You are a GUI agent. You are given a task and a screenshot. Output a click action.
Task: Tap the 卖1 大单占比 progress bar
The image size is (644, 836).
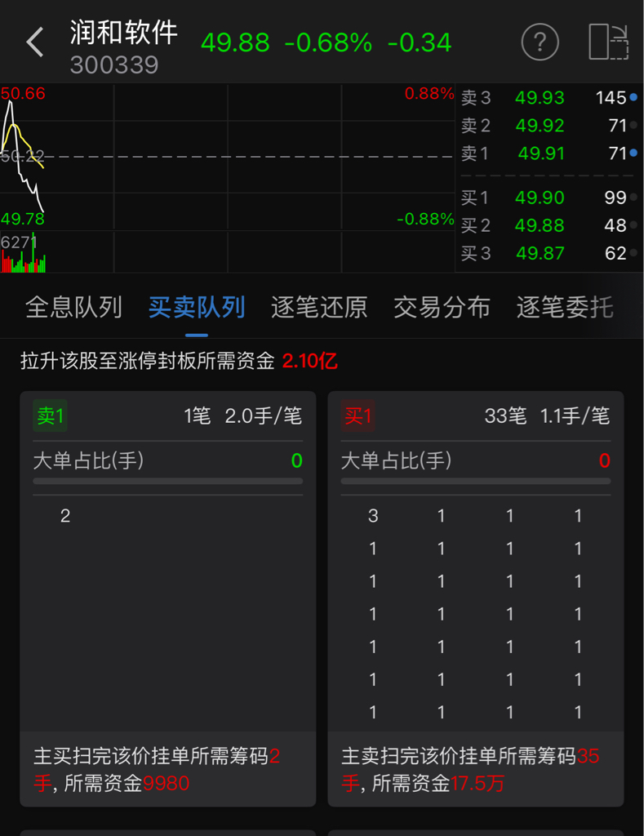pos(168,481)
